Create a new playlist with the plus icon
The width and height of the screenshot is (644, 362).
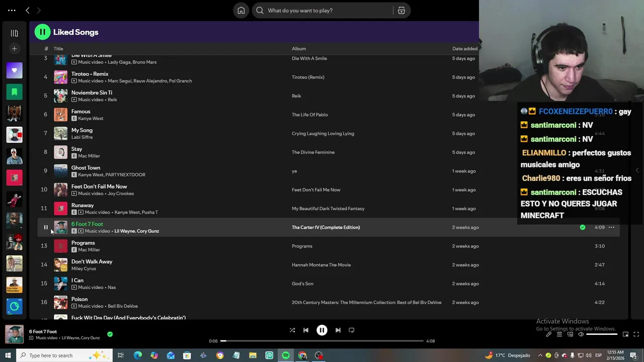point(14,49)
